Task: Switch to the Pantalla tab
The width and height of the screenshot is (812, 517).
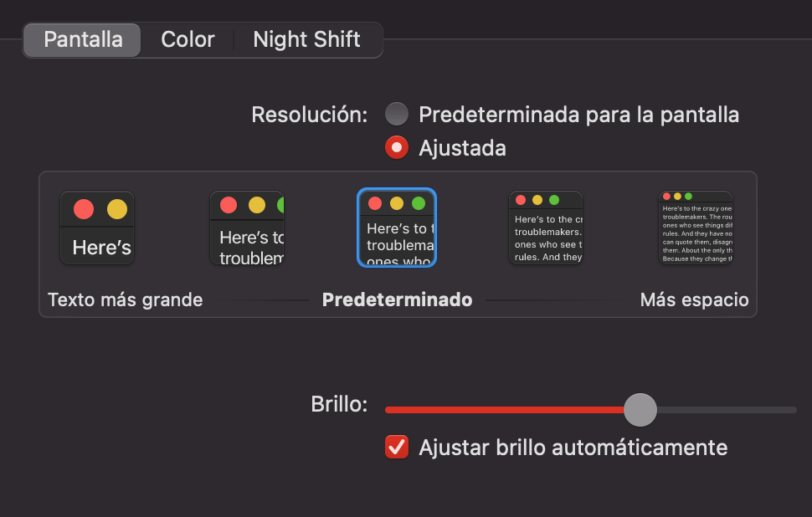Action: (x=82, y=39)
